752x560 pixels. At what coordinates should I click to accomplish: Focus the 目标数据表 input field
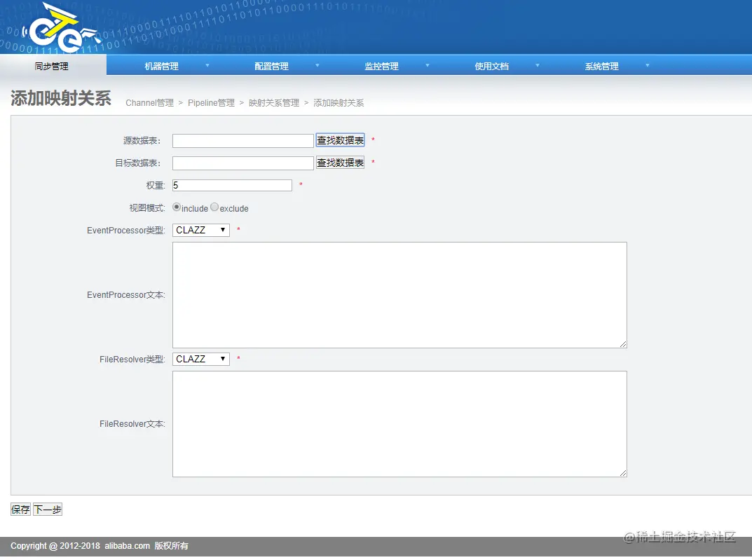click(x=242, y=163)
